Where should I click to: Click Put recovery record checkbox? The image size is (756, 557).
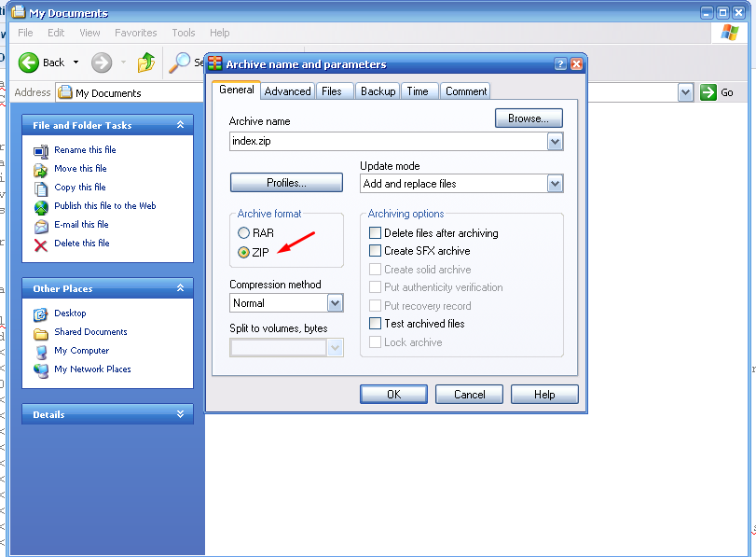pos(375,305)
